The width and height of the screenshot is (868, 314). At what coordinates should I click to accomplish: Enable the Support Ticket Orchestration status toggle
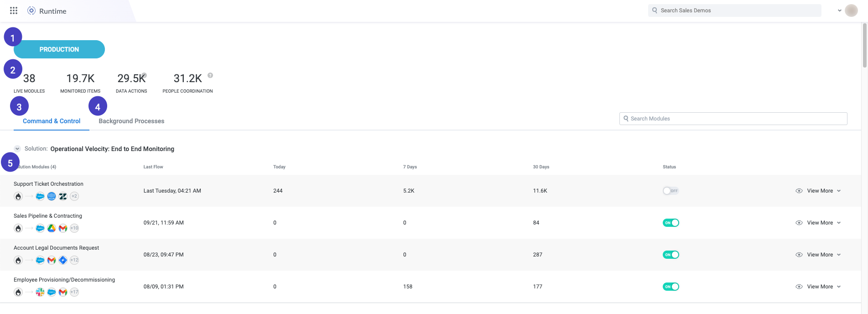(670, 191)
